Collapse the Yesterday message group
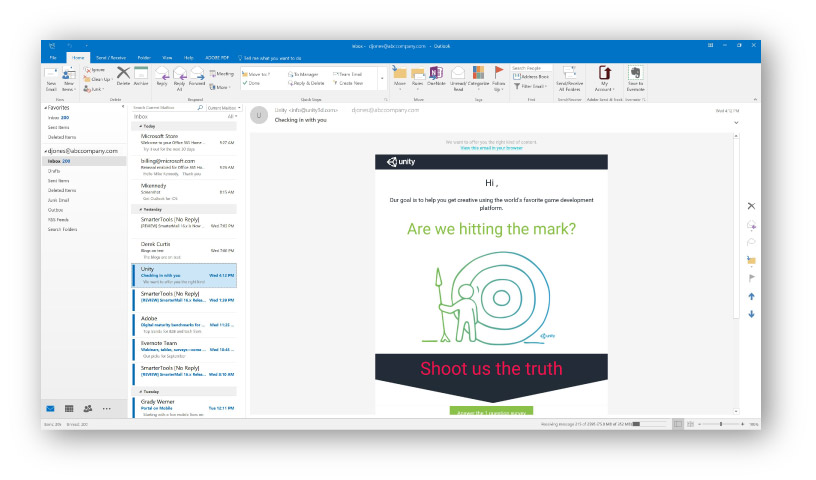The width and height of the screenshot is (816, 480). coord(141,210)
